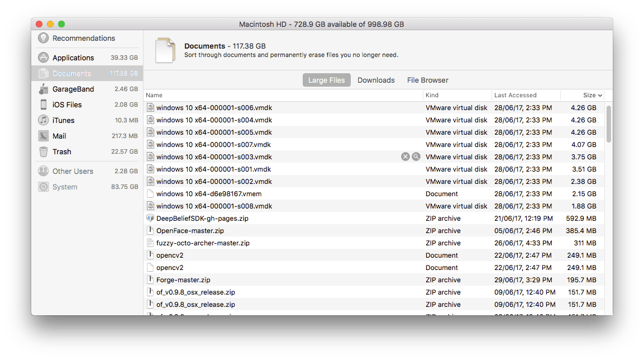This screenshot has height=360, width=644.
Task: Click the System gear icon in sidebar
Action: click(x=43, y=187)
